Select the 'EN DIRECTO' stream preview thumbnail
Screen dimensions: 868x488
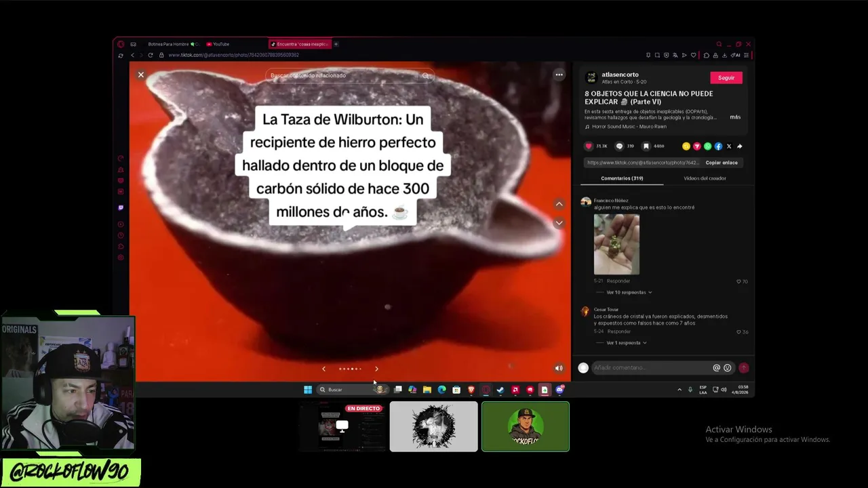pyautogui.click(x=342, y=426)
